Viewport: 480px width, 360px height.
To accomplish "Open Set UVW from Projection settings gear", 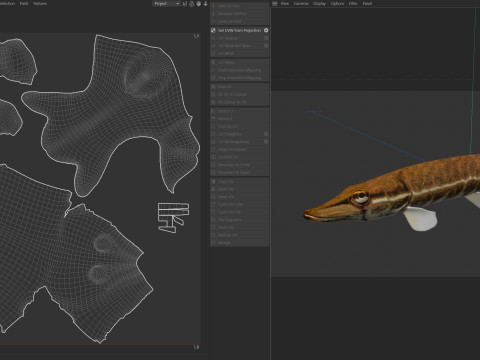I will click(266, 30).
